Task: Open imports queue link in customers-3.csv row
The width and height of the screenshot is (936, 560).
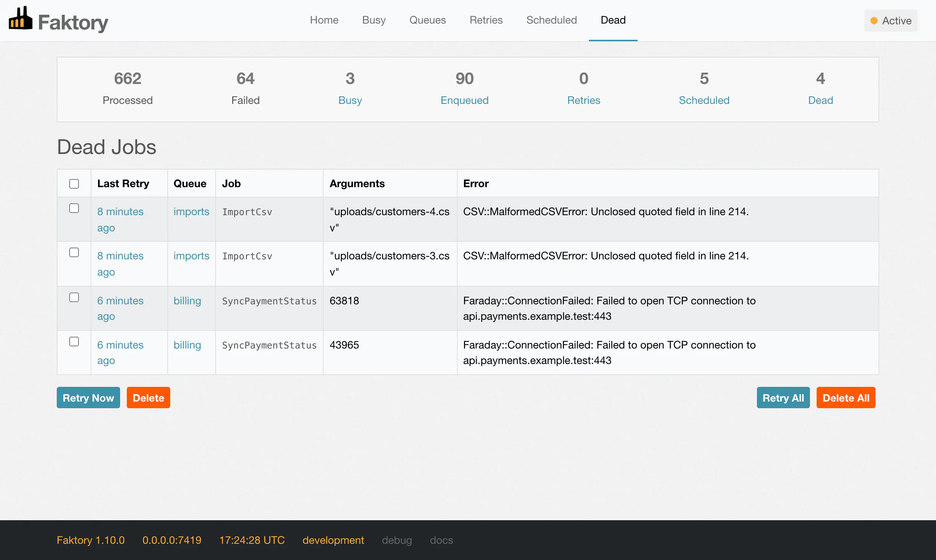Action: 191,256
